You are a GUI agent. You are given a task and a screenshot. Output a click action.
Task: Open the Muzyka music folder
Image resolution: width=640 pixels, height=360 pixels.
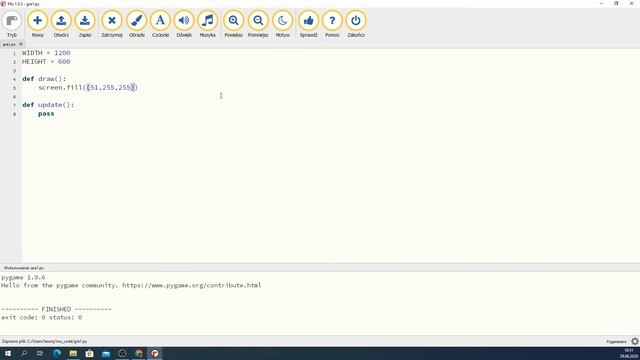pyautogui.click(x=207, y=24)
